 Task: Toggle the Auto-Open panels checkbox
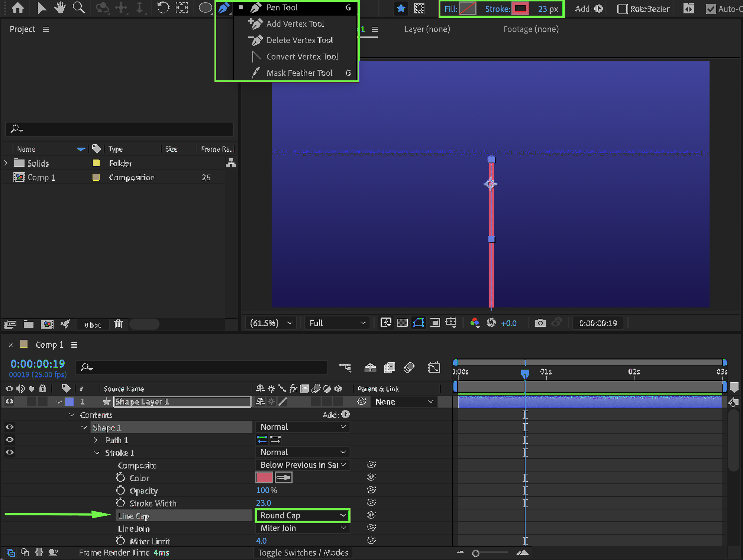pyautogui.click(x=711, y=9)
